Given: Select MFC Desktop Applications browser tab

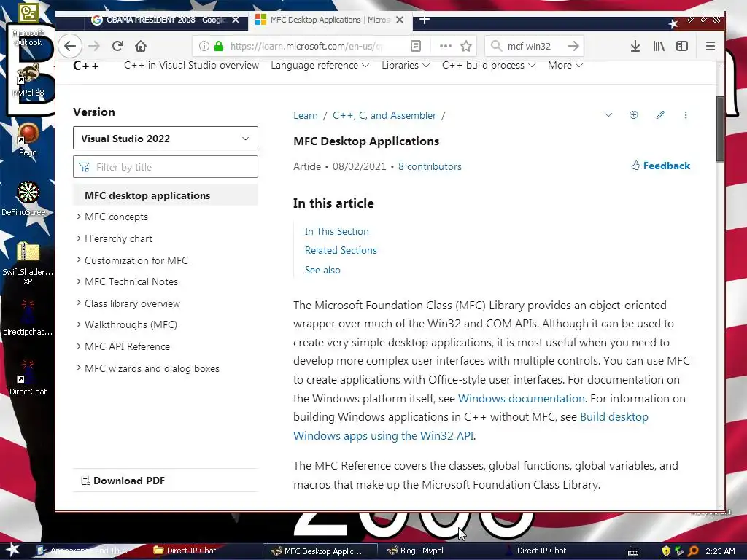Looking at the screenshot, I should tap(330, 20).
